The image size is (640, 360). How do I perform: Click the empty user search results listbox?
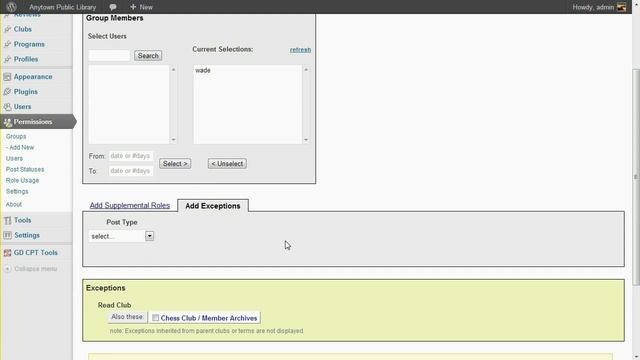(x=129, y=104)
